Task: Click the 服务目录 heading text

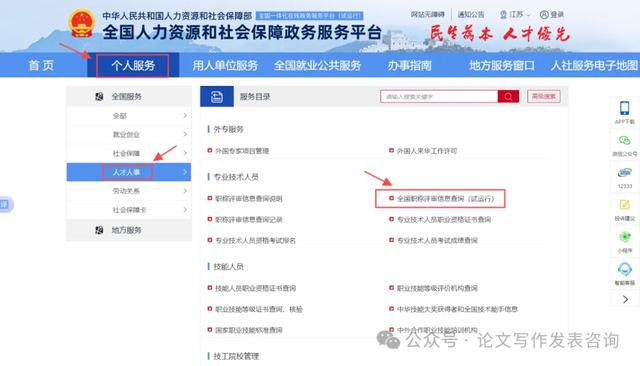Action: [255, 97]
